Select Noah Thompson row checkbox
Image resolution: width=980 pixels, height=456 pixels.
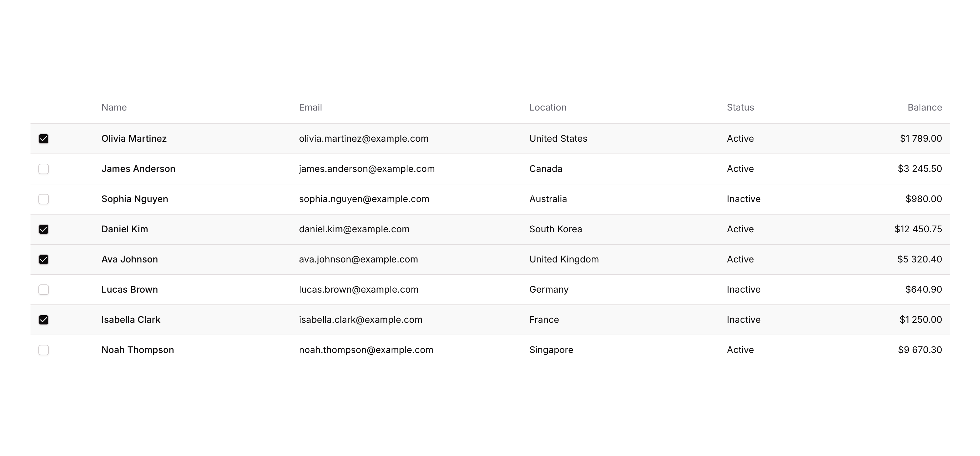[44, 350]
